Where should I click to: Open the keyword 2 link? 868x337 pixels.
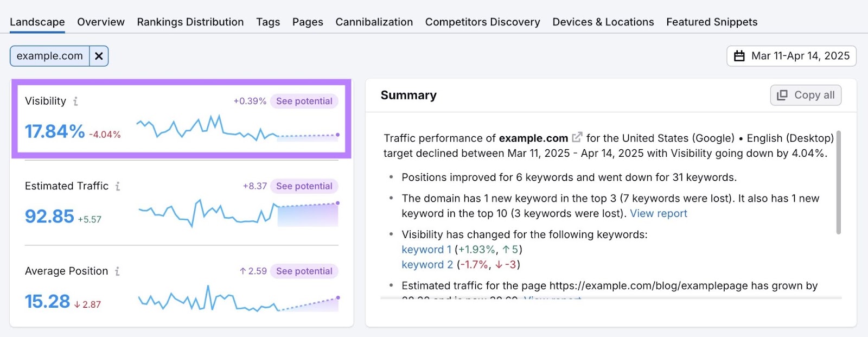click(427, 265)
